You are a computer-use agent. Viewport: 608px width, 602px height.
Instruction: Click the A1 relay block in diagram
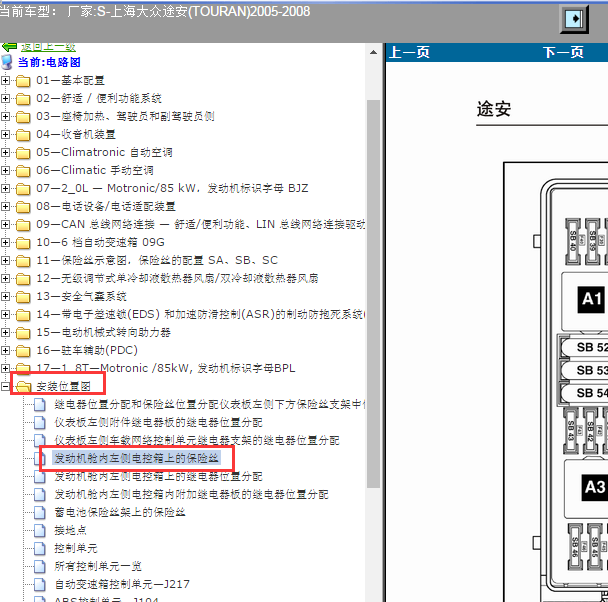(x=591, y=299)
